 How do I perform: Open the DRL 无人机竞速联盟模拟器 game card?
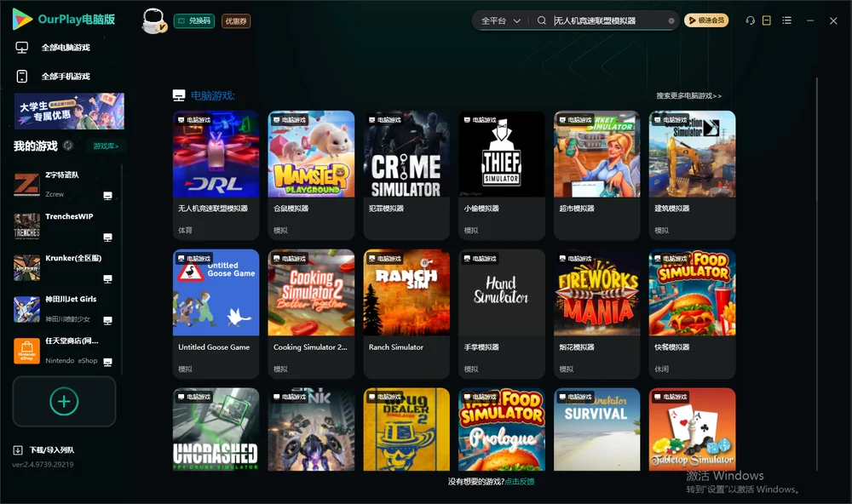click(216, 175)
